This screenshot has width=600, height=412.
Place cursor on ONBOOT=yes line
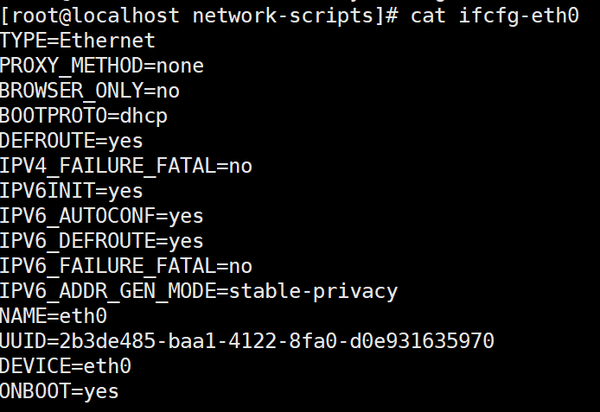point(60,391)
